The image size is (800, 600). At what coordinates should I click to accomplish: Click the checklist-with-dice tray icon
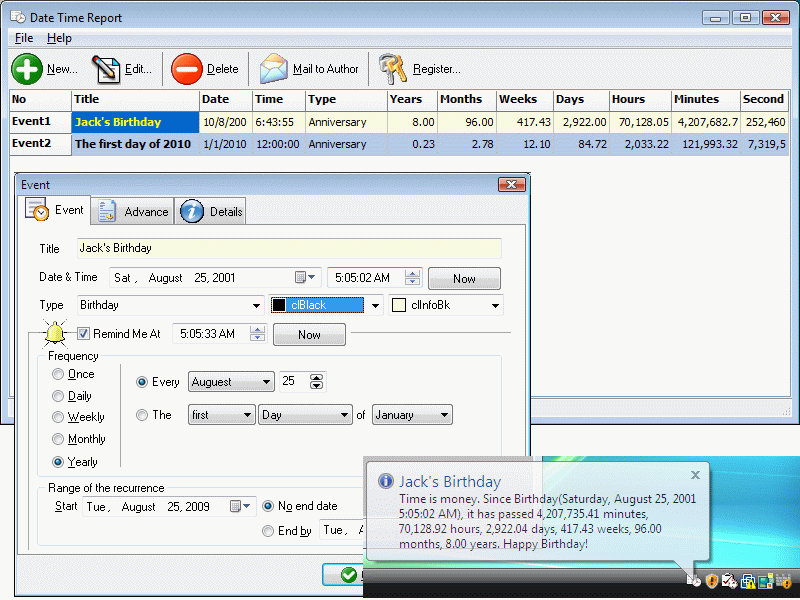(x=729, y=581)
